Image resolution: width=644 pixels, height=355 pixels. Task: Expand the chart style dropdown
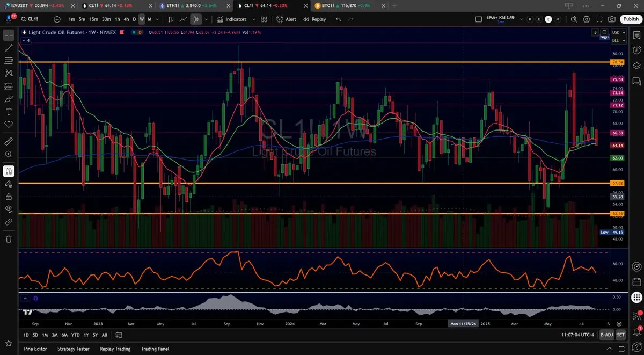click(206, 19)
